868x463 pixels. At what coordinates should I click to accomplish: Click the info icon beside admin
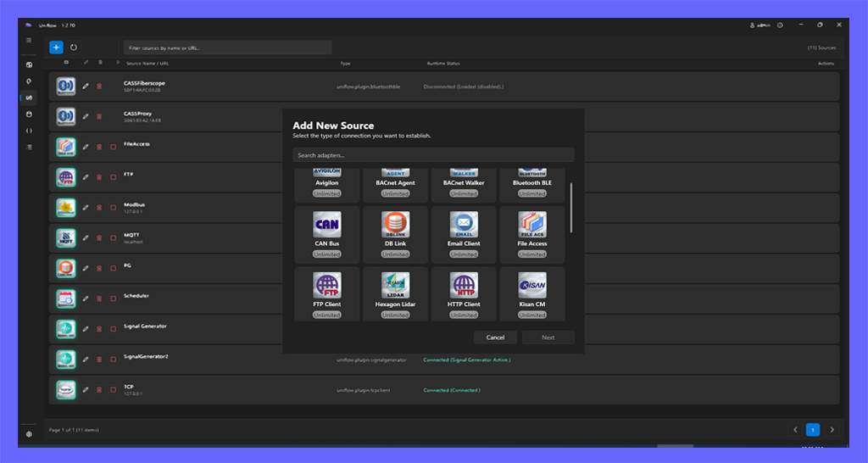[780, 25]
